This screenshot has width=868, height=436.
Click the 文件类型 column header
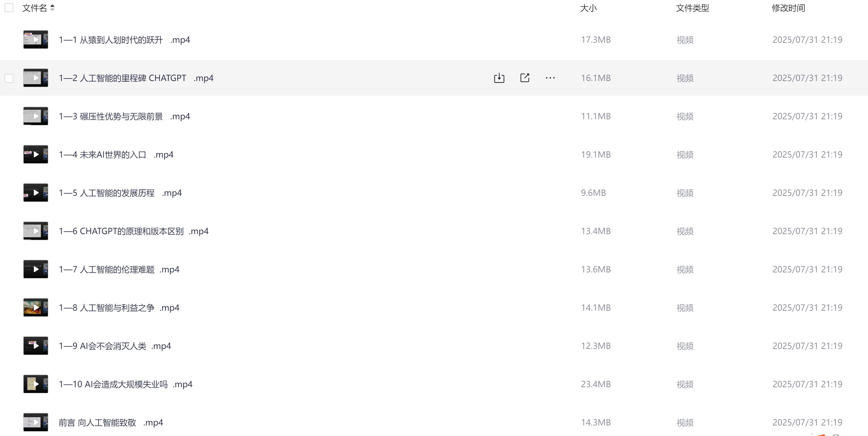point(692,8)
